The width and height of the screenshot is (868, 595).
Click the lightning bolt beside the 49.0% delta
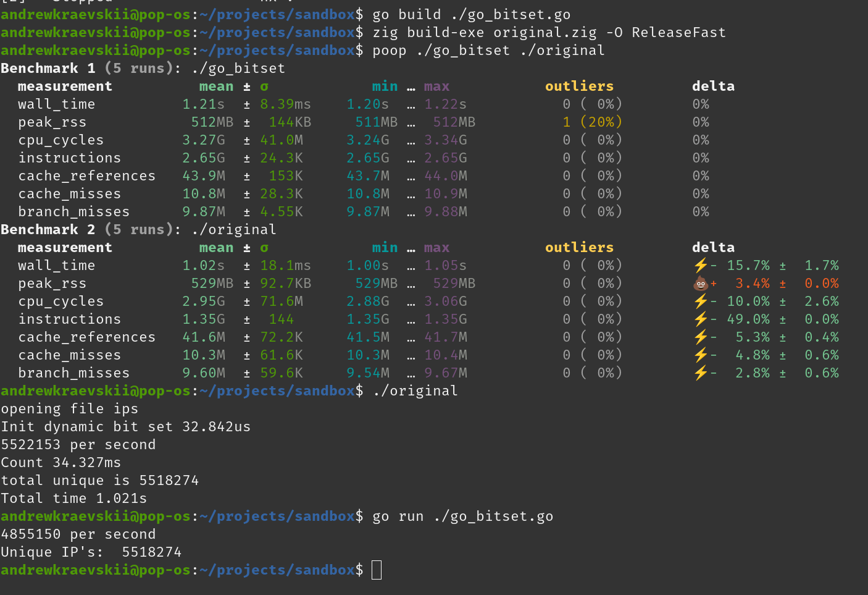click(x=700, y=319)
